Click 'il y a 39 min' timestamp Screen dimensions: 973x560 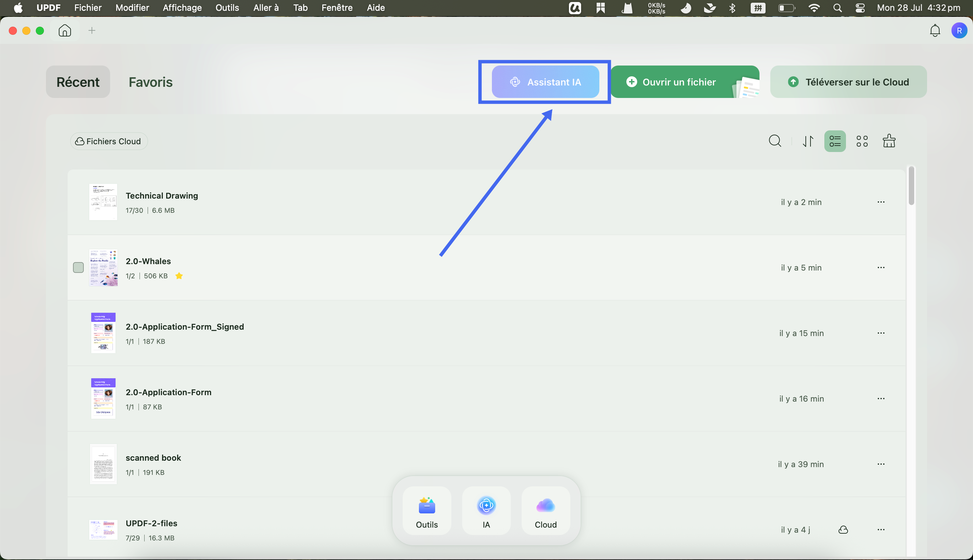pyautogui.click(x=801, y=464)
